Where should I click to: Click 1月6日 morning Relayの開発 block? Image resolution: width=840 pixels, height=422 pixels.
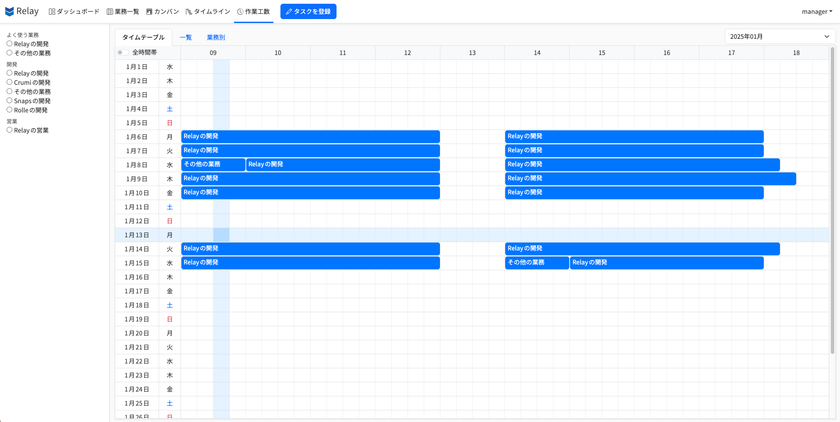310,137
